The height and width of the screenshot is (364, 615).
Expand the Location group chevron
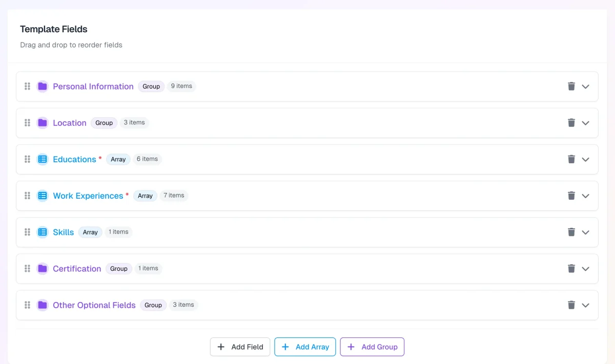pos(586,123)
